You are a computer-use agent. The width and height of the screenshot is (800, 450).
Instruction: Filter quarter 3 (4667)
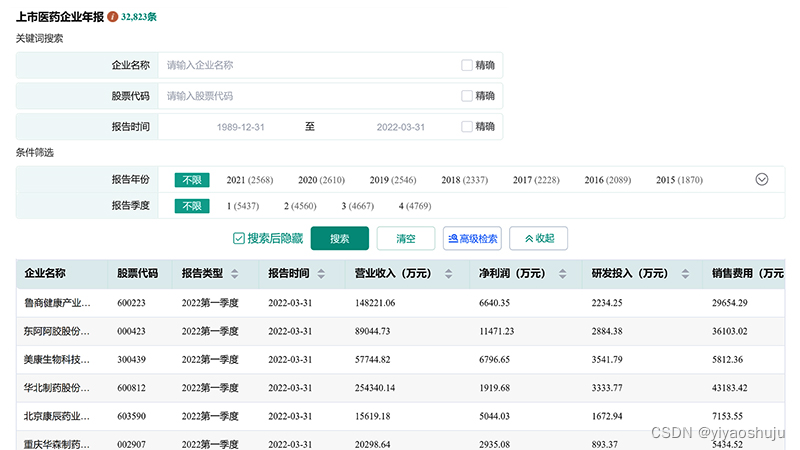pyautogui.click(x=358, y=206)
